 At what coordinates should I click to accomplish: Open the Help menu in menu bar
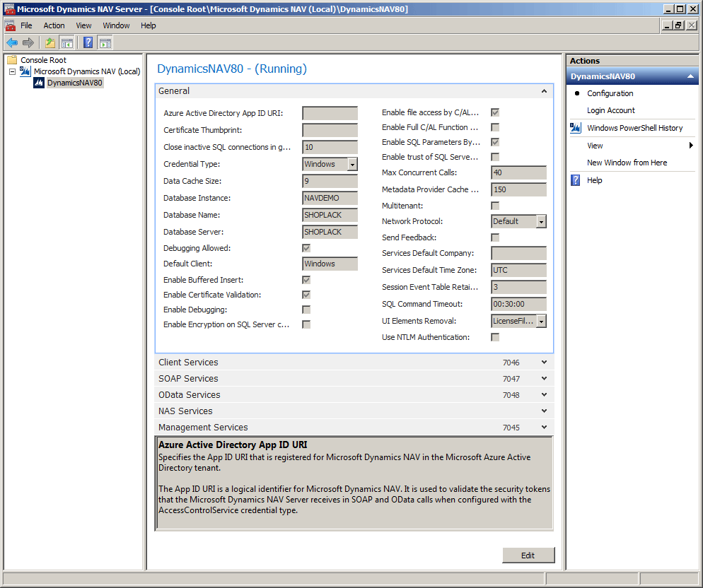click(149, 25)
